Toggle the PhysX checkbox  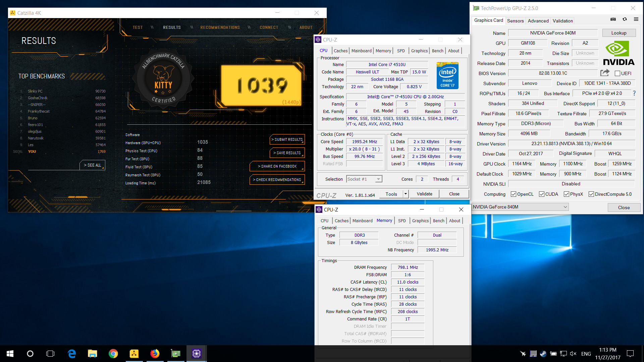click(x=566, y=194)
